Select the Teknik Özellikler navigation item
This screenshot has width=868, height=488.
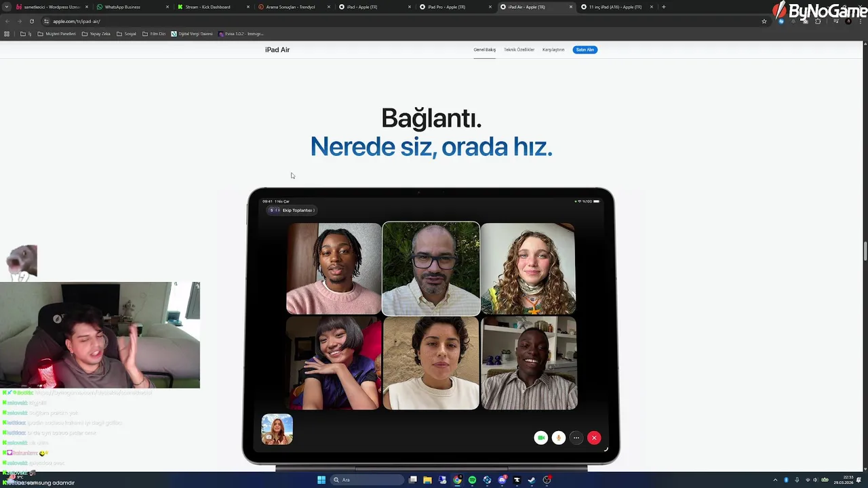(519, 49)
